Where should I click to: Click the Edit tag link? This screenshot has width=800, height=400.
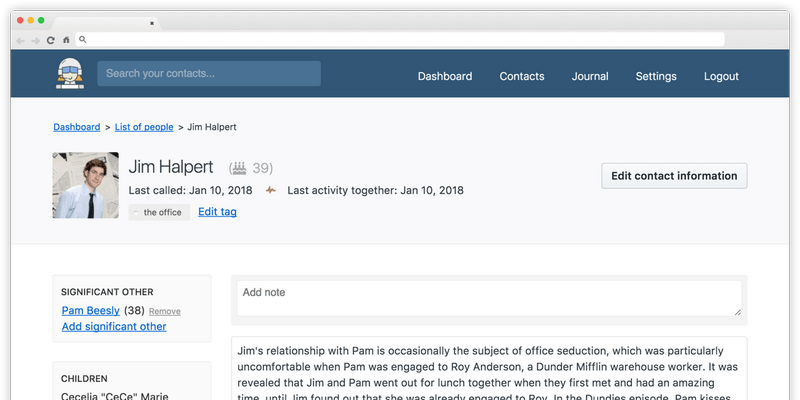click(217, 212)
